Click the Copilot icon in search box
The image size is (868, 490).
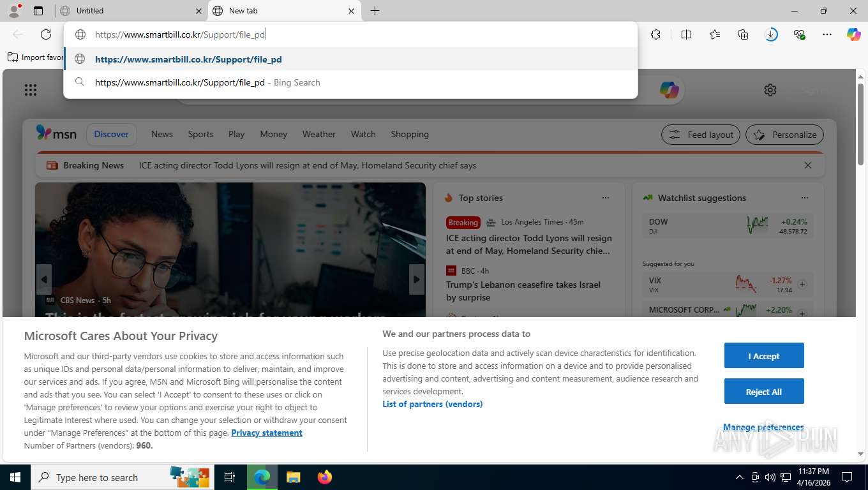point(669,90)
